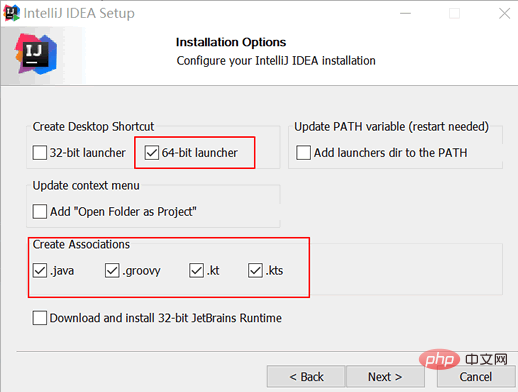
Task: Go to previous step with Back button
Action: coord(306,377)
